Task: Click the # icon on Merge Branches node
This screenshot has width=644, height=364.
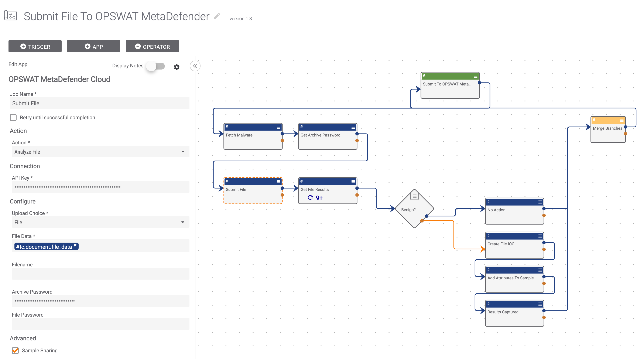Action: [594, 120]
